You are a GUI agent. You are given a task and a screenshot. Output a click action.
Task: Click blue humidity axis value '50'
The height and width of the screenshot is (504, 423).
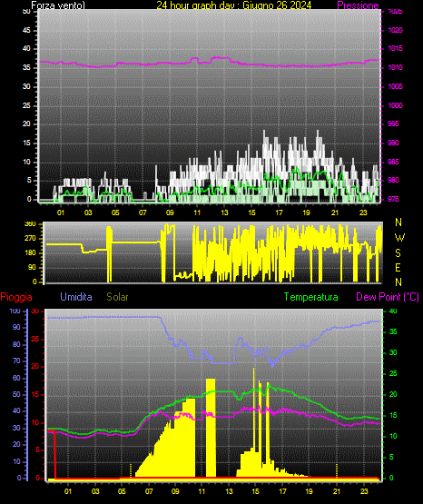pyautogui.click(x=16, y=394)
